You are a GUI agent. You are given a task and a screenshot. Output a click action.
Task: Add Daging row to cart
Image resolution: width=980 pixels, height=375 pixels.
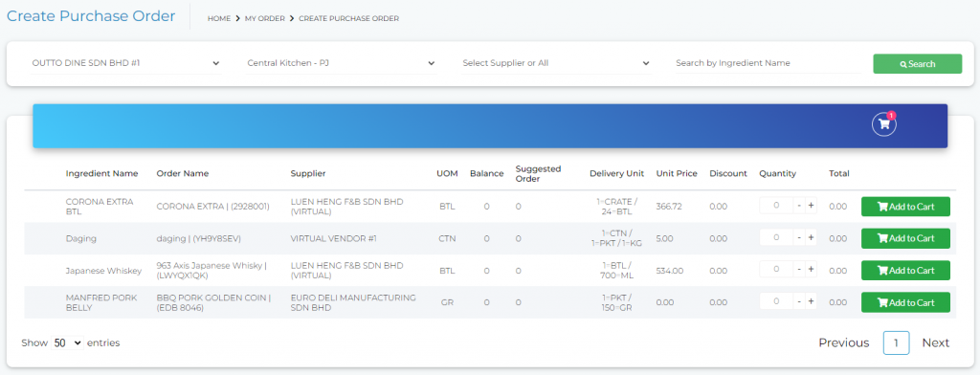(x=905, y=238)
